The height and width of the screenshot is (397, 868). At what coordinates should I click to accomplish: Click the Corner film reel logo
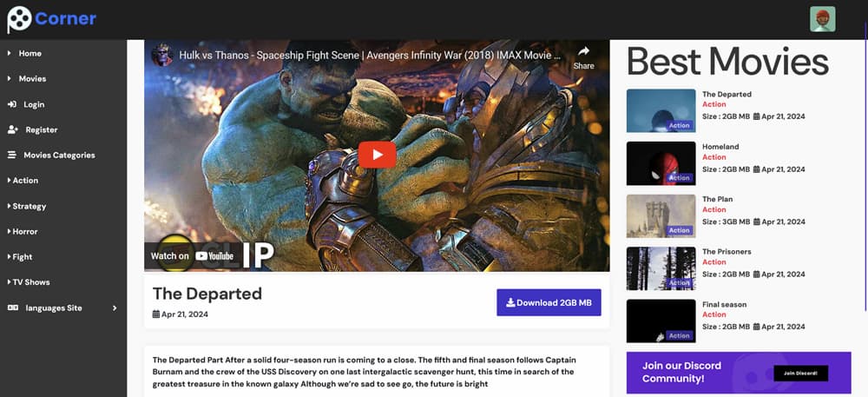point(19,19)
